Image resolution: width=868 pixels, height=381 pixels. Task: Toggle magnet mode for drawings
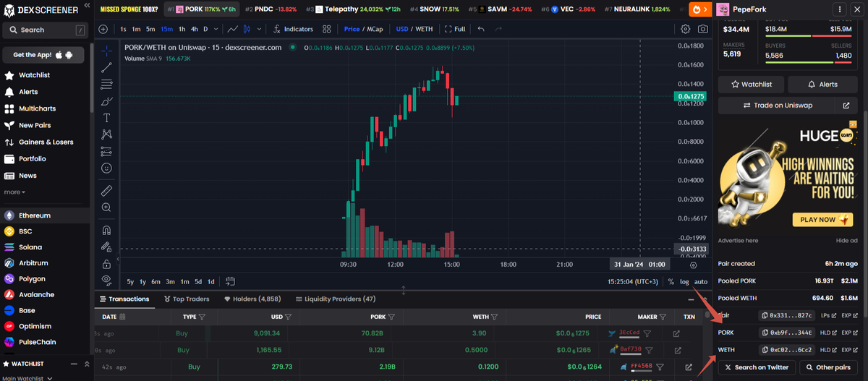pos(106,231)
